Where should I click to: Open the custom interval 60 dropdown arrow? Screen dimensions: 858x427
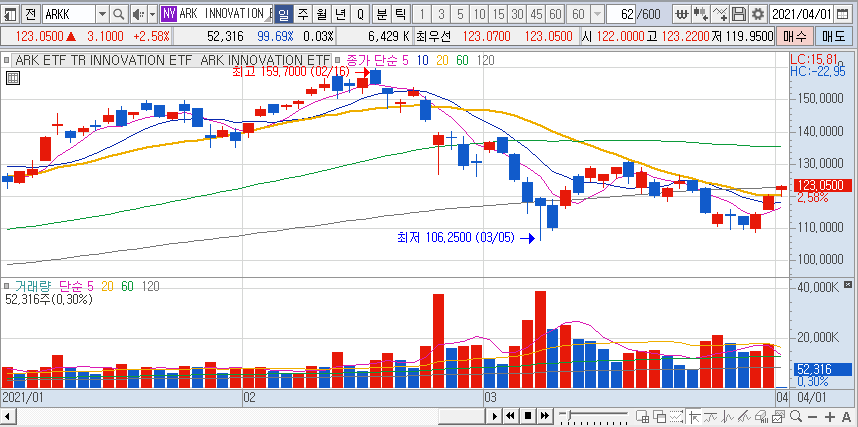coord(598,14)
